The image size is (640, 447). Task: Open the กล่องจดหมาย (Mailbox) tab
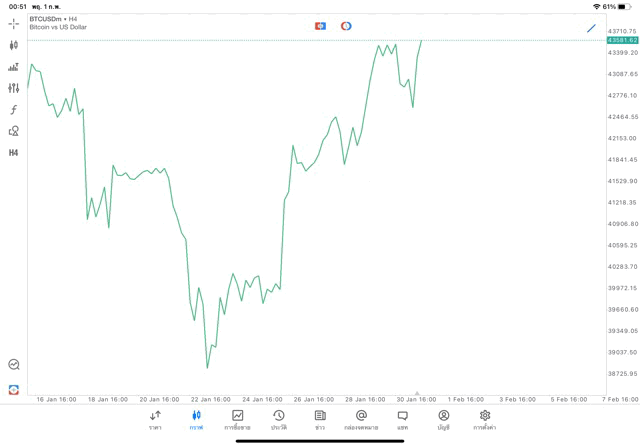pyautogui.click(x=361, y=419)
